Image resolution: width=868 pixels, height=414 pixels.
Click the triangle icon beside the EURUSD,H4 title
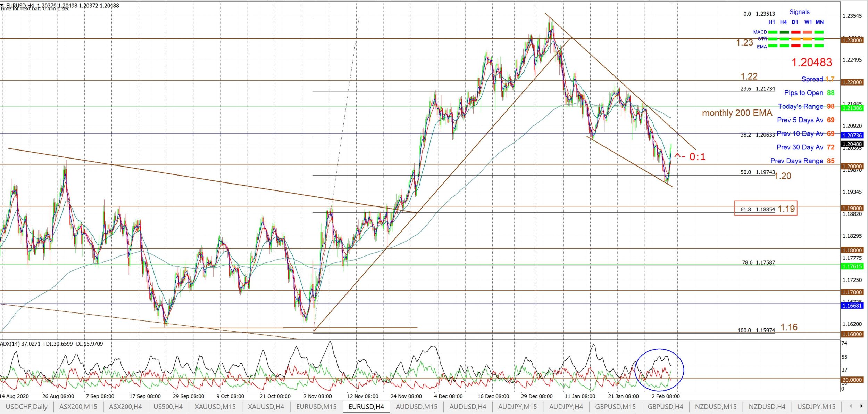coord(2,5)
